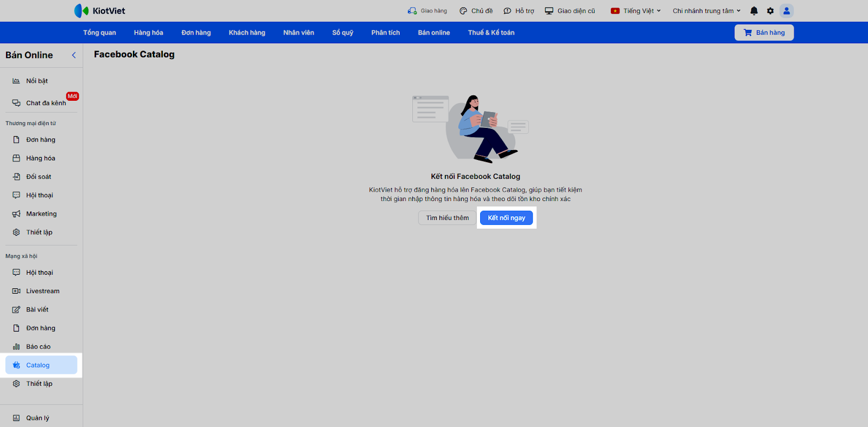Screen dimensions: 868x427
Task: Open Hội thoại under Thương mại điện tử
Action: click(x=41, y=195)
